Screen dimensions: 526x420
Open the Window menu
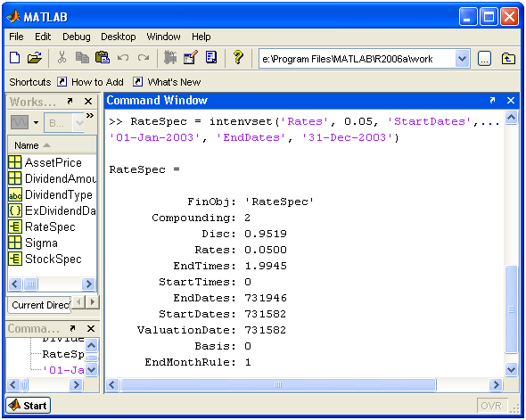pos(163,37)
